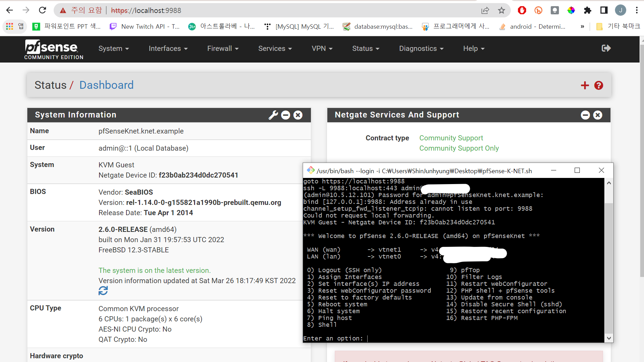The image size is (644, 362).
Task: Reload the page with refresh icon
Action: tap(42, 10)
